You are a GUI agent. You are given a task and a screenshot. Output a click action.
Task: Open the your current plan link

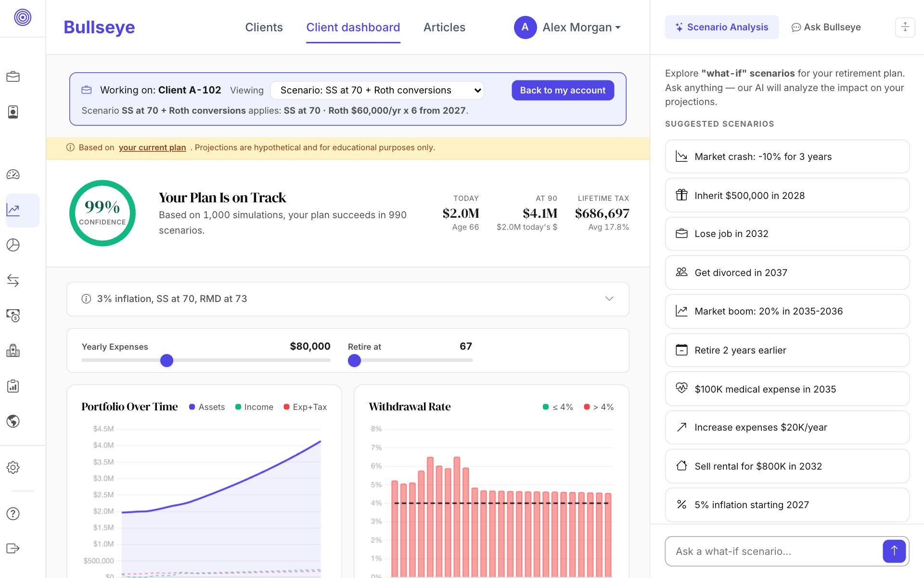click(152, 147)
